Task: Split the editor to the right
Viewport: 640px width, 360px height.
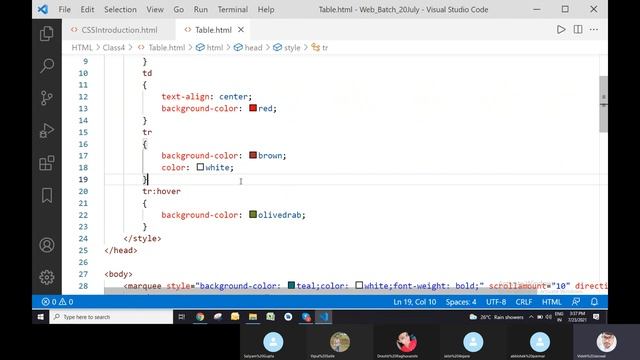Action: coord(578,29)
